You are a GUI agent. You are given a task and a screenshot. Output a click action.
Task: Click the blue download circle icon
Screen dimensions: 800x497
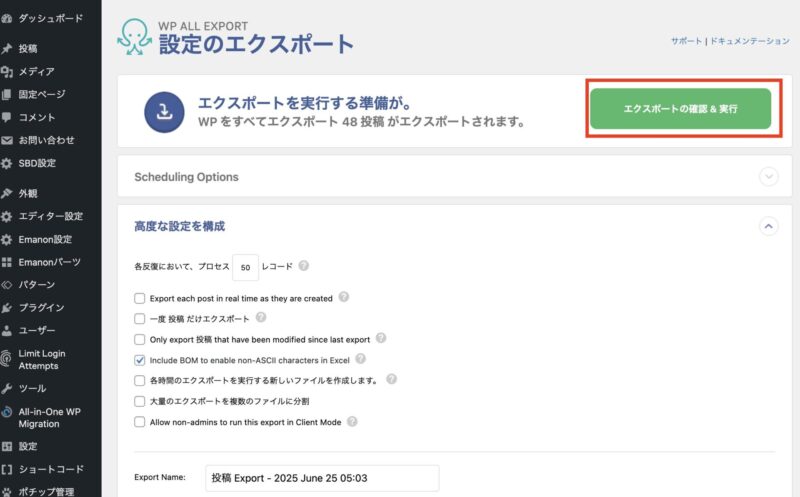(x=164, y=112)
